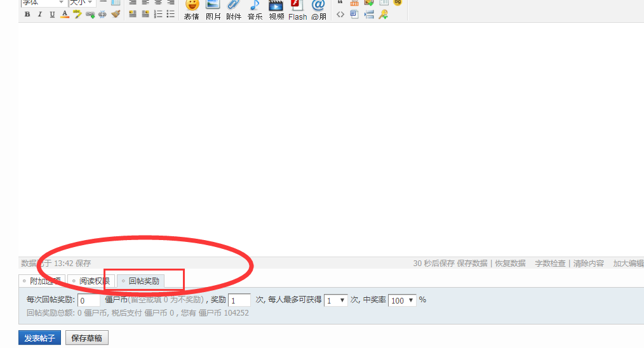This screenshot has height=348, width=644.
Task: Select the 回帖奖励 tab
Action: pyautogui.click(x=140, y=281)
